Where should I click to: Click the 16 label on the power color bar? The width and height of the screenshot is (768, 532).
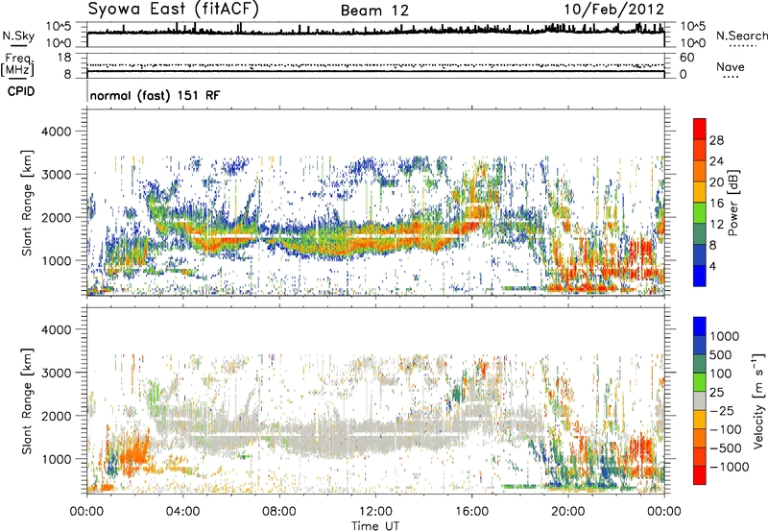(x=716, y=204)
